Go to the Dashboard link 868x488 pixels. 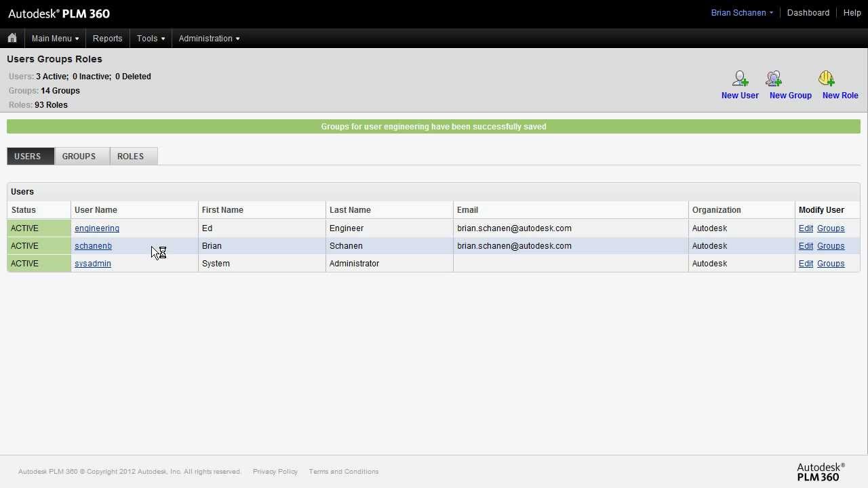click(808, 13)
